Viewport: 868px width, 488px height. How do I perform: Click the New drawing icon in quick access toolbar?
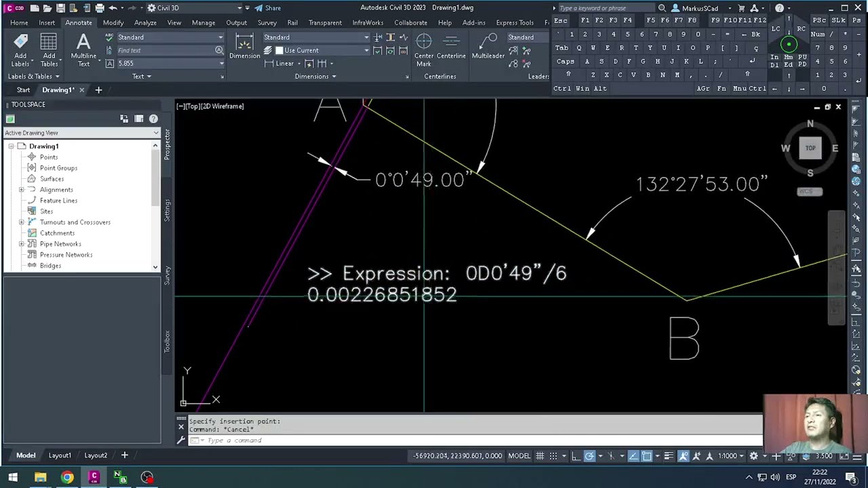(x=35, y=8)
